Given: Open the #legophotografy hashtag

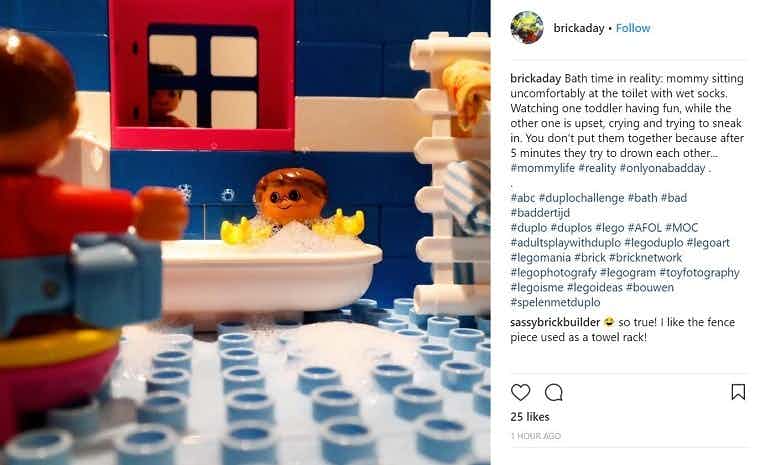Looking at the screenshot, I should pos(553,273).
